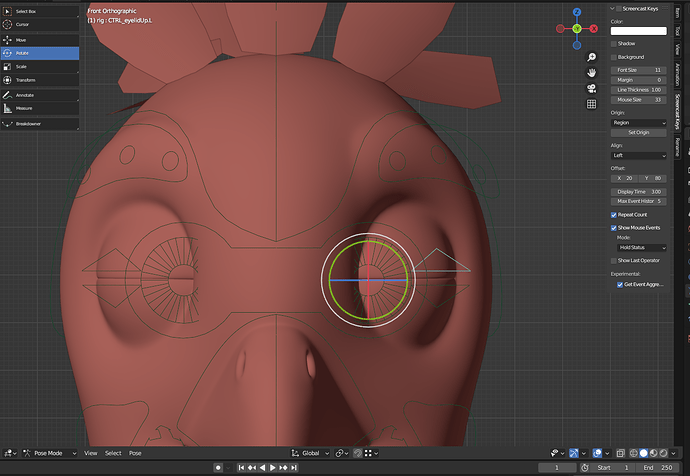Open the editor type dropdown

point(10,453)
